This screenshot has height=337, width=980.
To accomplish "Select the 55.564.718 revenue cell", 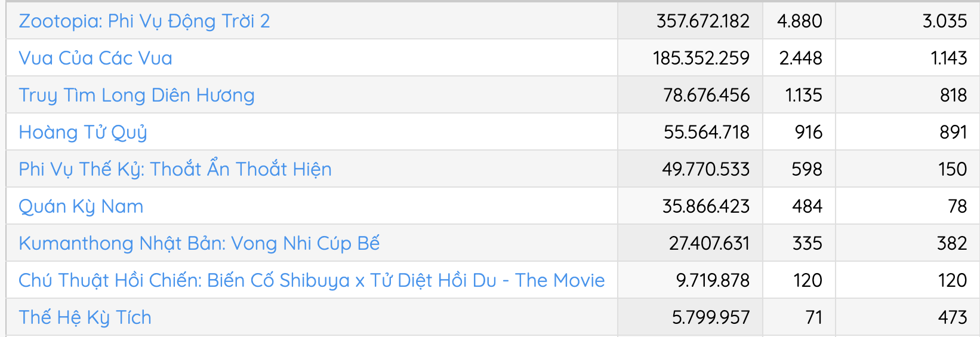I will tap(706, 133).
